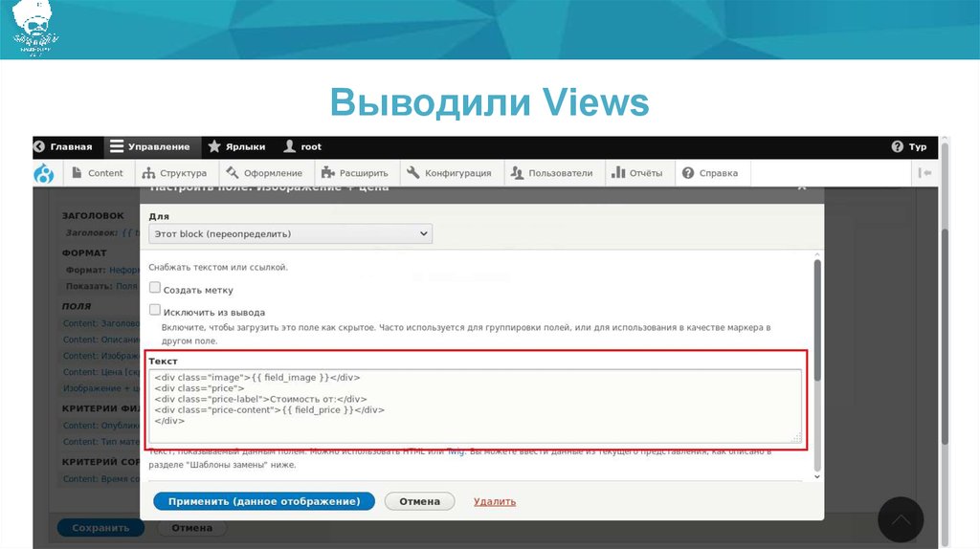The image size is (980, 549).
Task: Click the document icon beside Content
Action: [x=77, y=172]
